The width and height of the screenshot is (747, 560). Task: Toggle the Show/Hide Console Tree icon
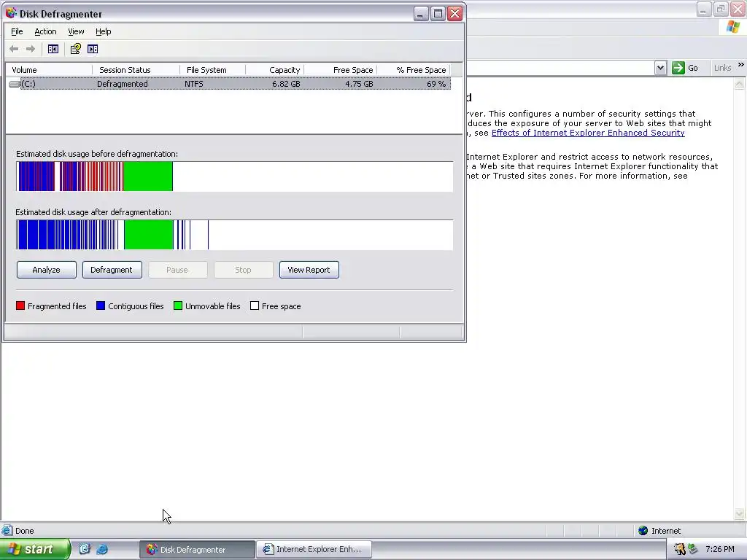[53, 49]
